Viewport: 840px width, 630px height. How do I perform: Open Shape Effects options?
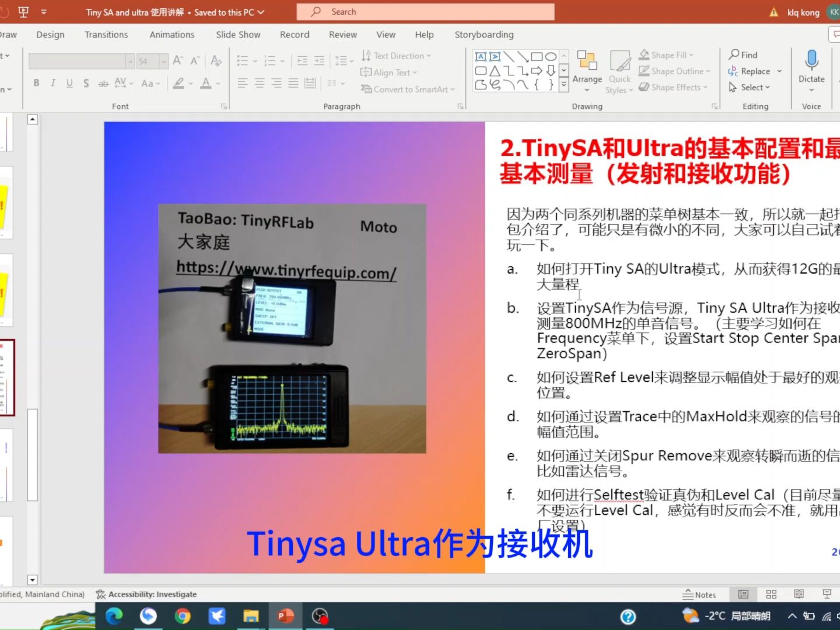[x=673, y=87]
